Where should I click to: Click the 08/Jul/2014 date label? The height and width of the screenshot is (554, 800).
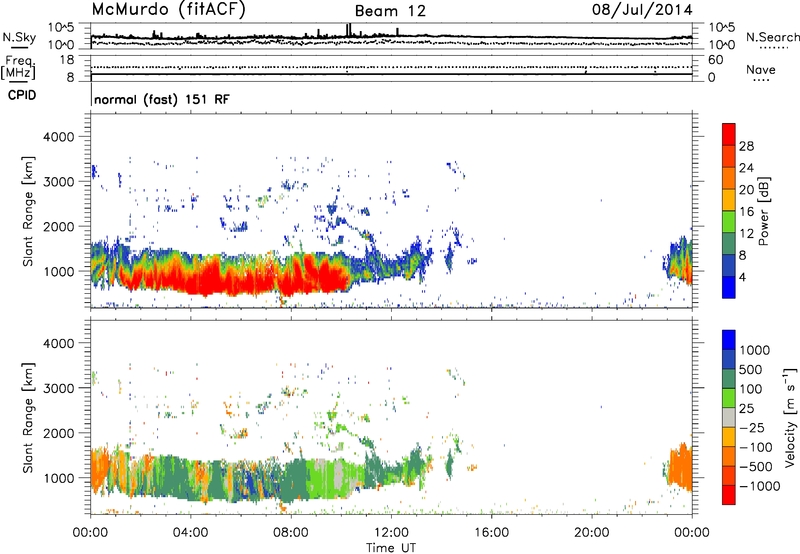(642, 10)
